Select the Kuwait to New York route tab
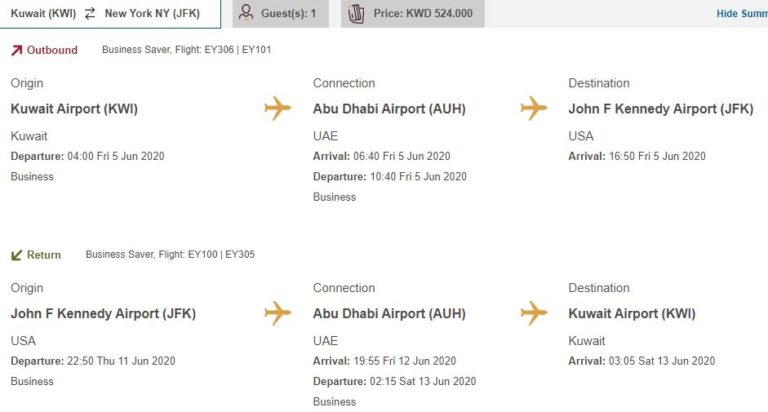768x412 pixels. point(109,14)
